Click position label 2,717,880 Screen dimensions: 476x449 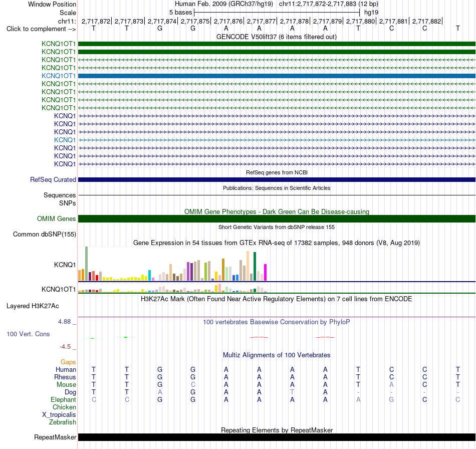(361, 21)
